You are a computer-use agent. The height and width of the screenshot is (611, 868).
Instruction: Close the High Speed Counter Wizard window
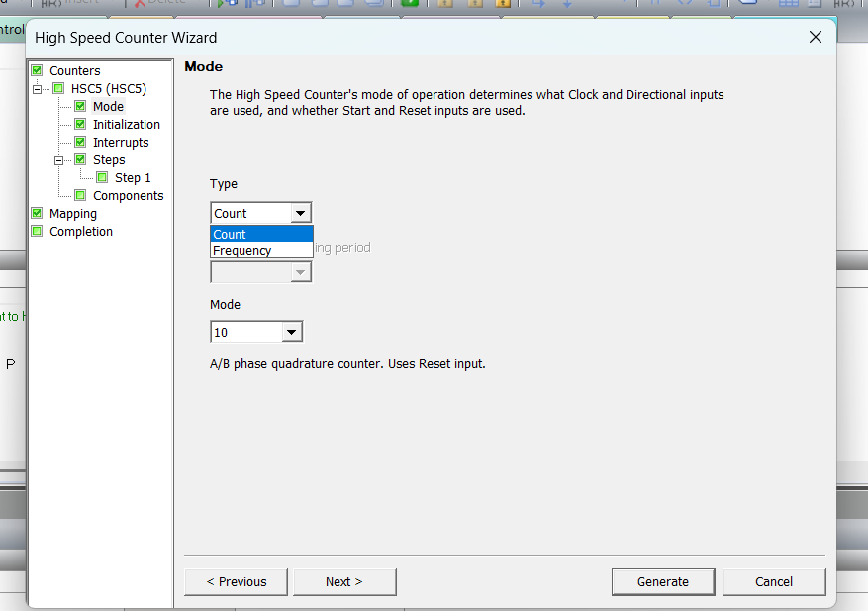(x=815, y=38)
